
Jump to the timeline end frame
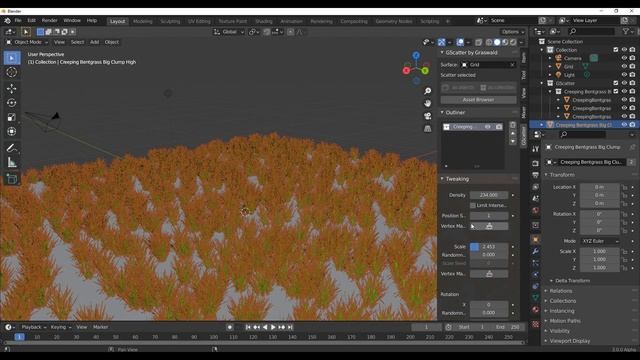click(290, 327)
